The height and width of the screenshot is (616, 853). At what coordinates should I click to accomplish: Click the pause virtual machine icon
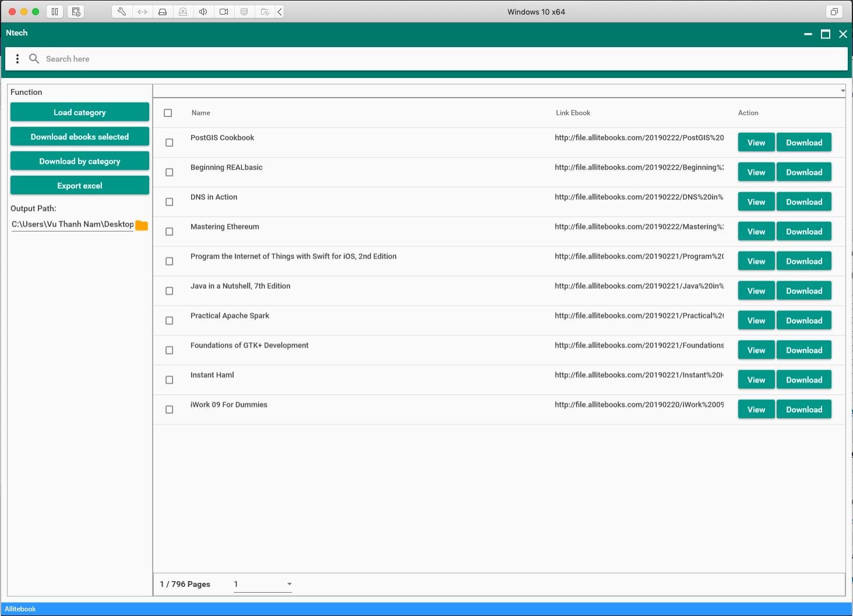pyautogui.click(x=55, y=12)
